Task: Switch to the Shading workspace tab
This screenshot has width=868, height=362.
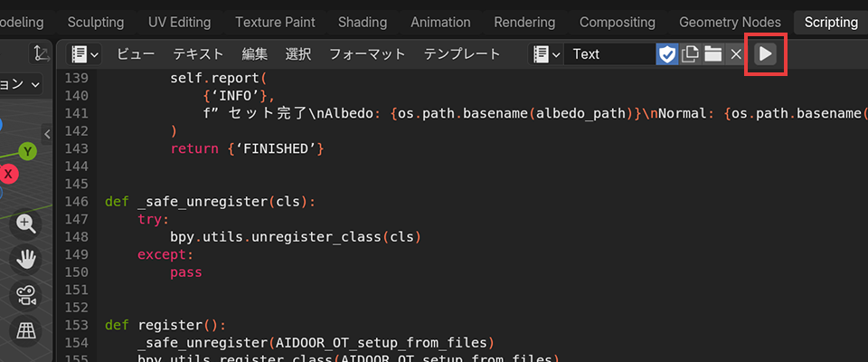Action: 362,22
